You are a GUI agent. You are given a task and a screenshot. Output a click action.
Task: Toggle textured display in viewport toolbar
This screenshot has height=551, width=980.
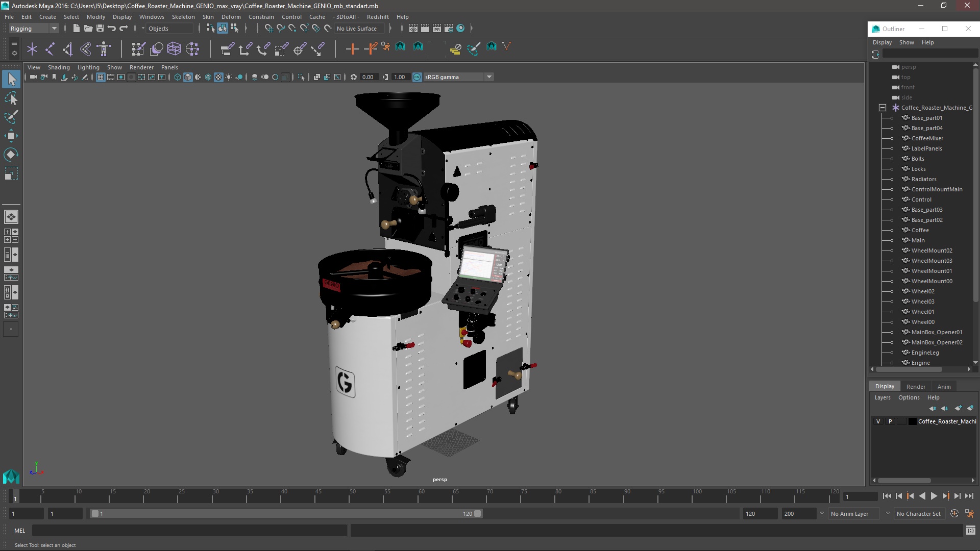[218, 77]
